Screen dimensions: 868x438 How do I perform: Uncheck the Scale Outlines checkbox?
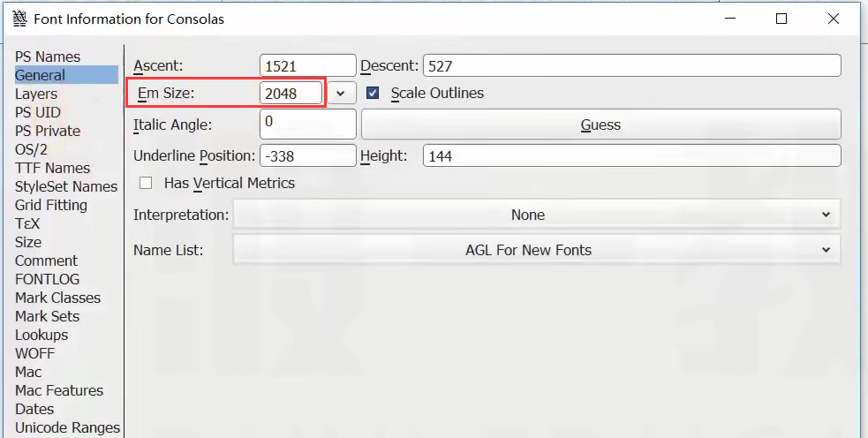(373, 93)
